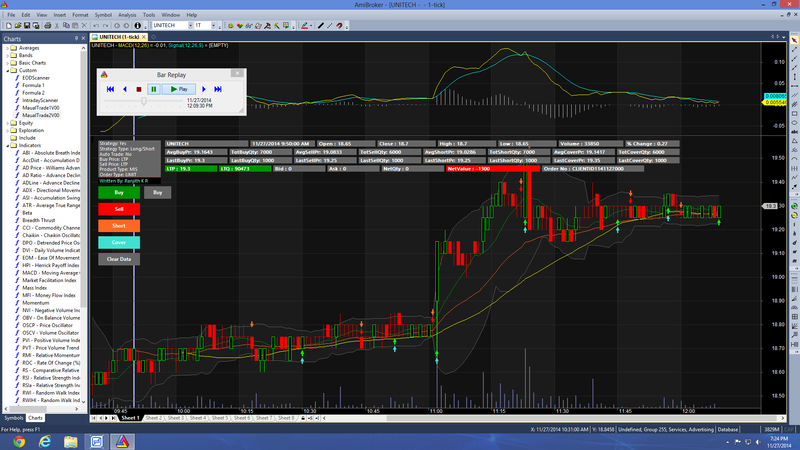This screenshot has height=450, width=800.
Task: Click the New document toolbar icon
Action: tap(9, 26)
